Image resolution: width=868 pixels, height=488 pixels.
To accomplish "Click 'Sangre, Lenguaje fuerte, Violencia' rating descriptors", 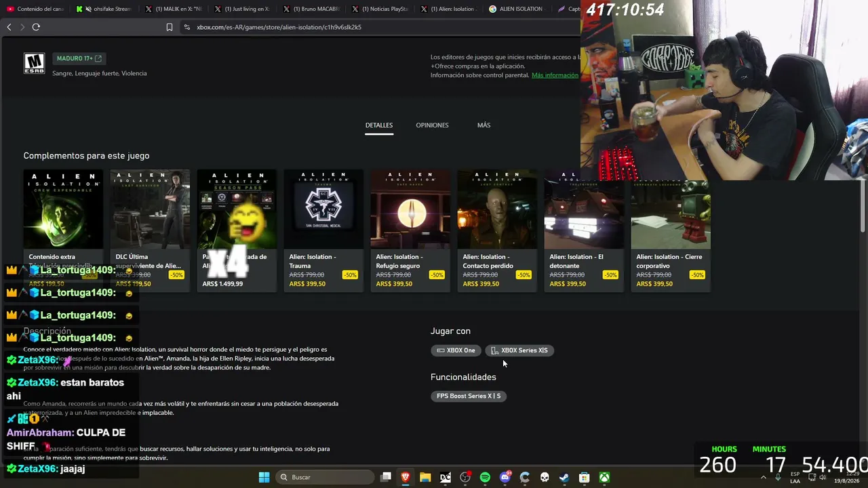I will [100, 73].
